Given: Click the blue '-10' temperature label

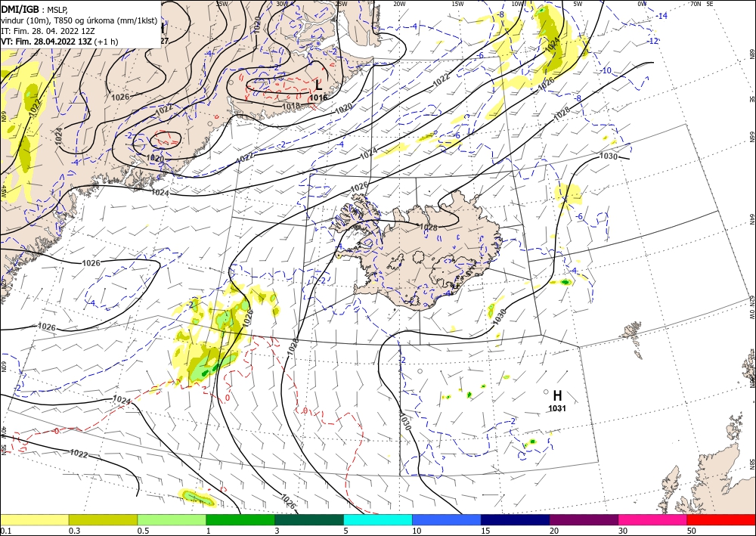Looking at the screenshot, I should (606, 71).
